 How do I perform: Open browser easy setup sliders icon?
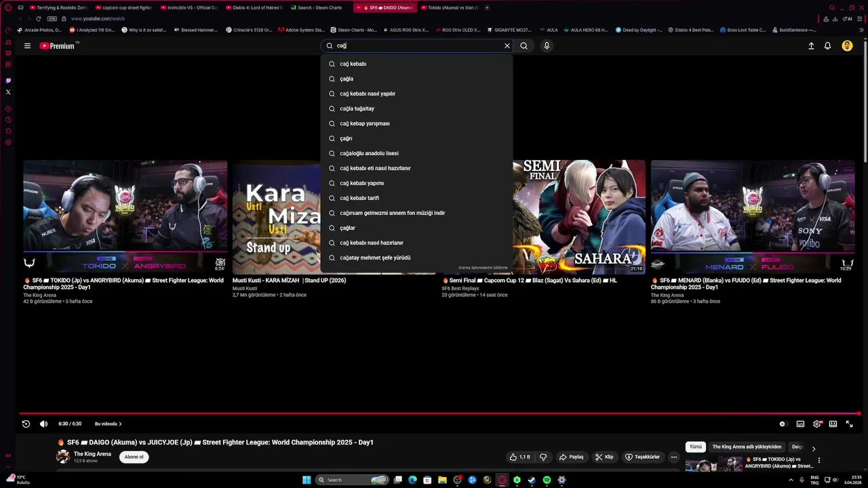[861, 18]
